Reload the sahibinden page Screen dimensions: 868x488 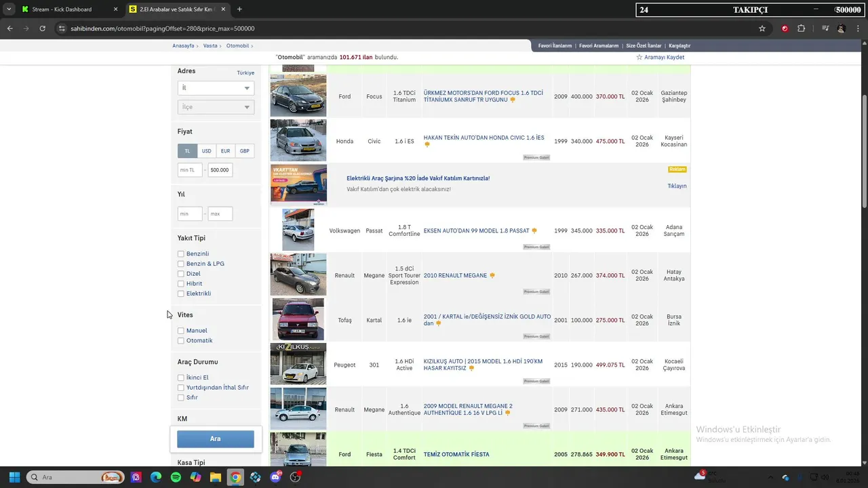(42, 28)
